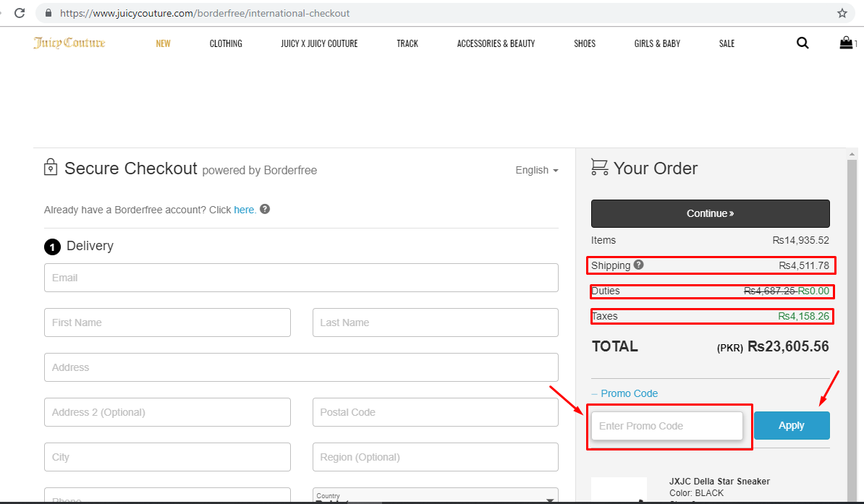864x504 pixels.
Task: Open the NEW menu
Action: click(163, 43)
